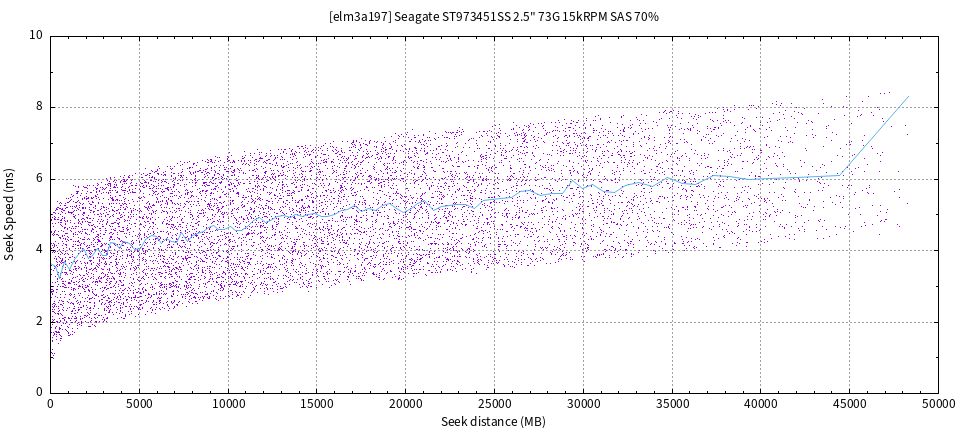
Task: Click the "Seek Speed (ms)" y-axis label
Action: (x=10, y=214)
